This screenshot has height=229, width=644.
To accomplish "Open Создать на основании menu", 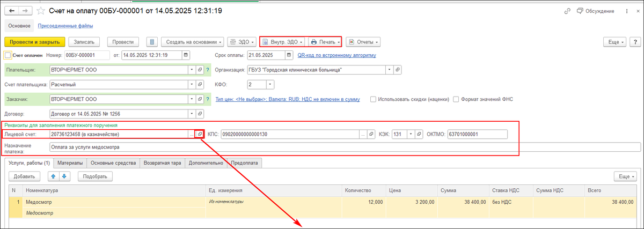I will 193,42.
